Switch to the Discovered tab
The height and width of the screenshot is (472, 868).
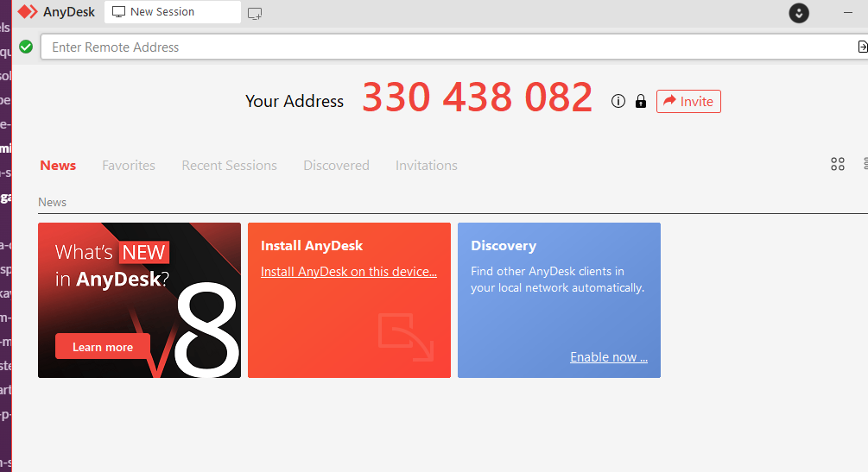(x=336, y=166)
